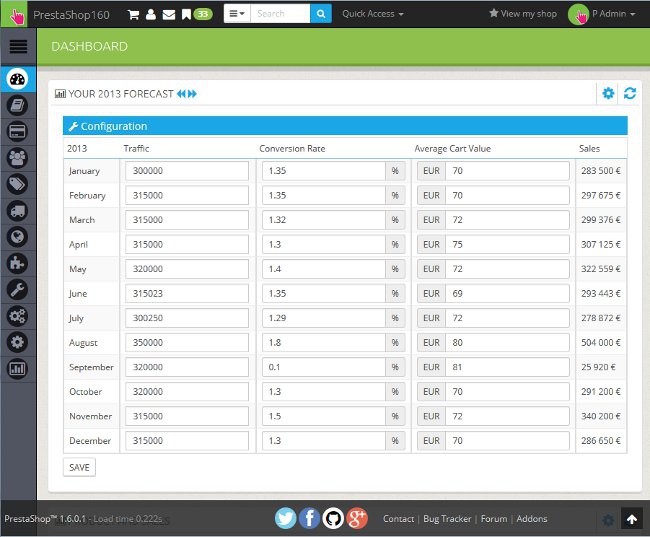Screen dimensions: 650x537
Task: Save the forecast configuration
Action: [79, 467]
